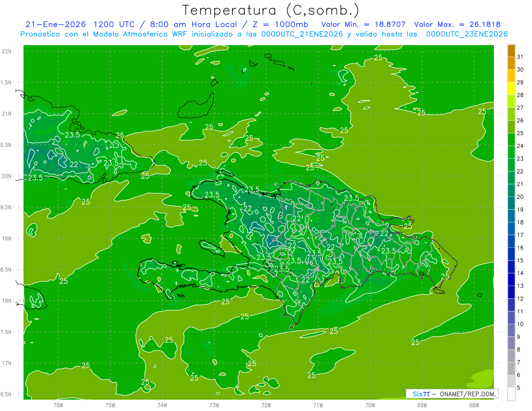Select initialization time "0000UTC_21ENE2026"
Screen dimensions: 532x411
[302, 34]
